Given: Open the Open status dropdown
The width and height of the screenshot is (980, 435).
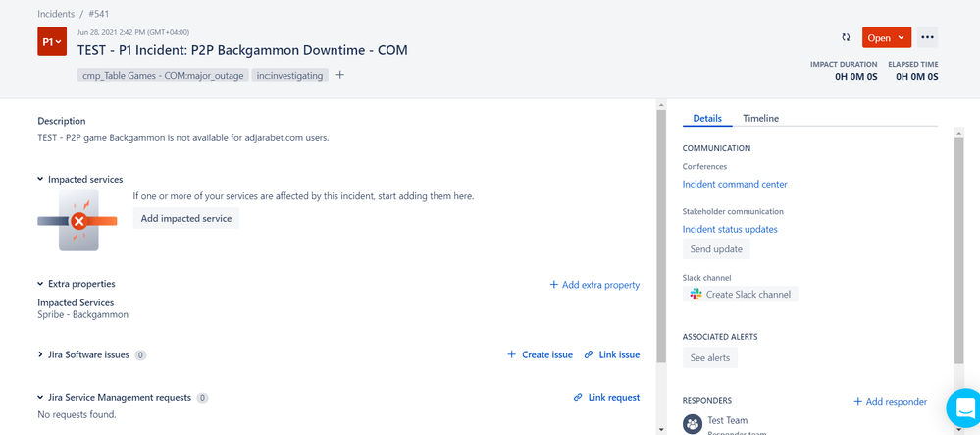Looking at the screenshot, I should point(886,37).
